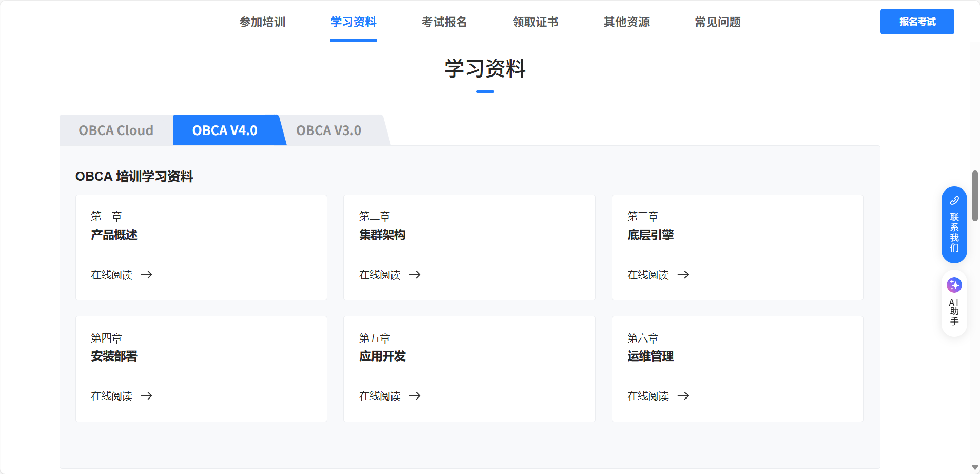Image resolution: width=980 pixels, height=474 pixels.
Task: Go to 考试报名 in top navigation
Action: pyautogui.click(x=444, y=22)
